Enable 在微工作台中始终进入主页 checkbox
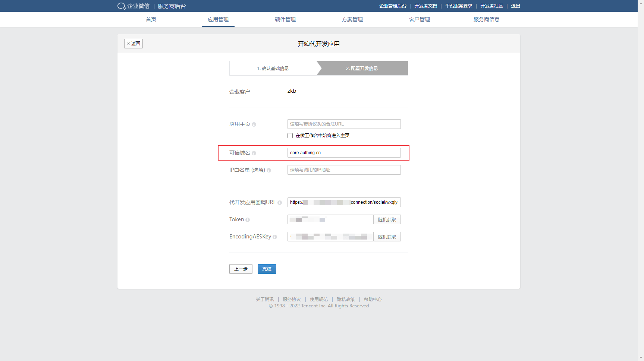The image size is (644, 361). [290, 136]
